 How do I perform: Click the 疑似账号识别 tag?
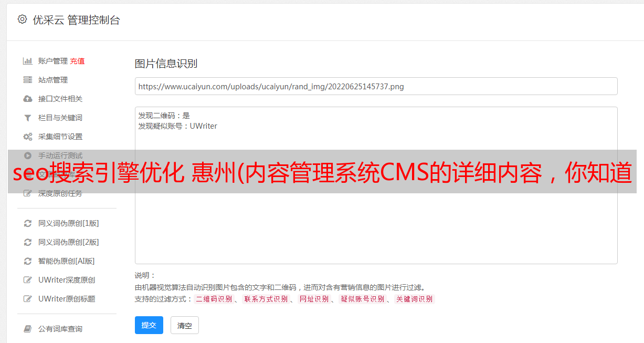point(362,299)
